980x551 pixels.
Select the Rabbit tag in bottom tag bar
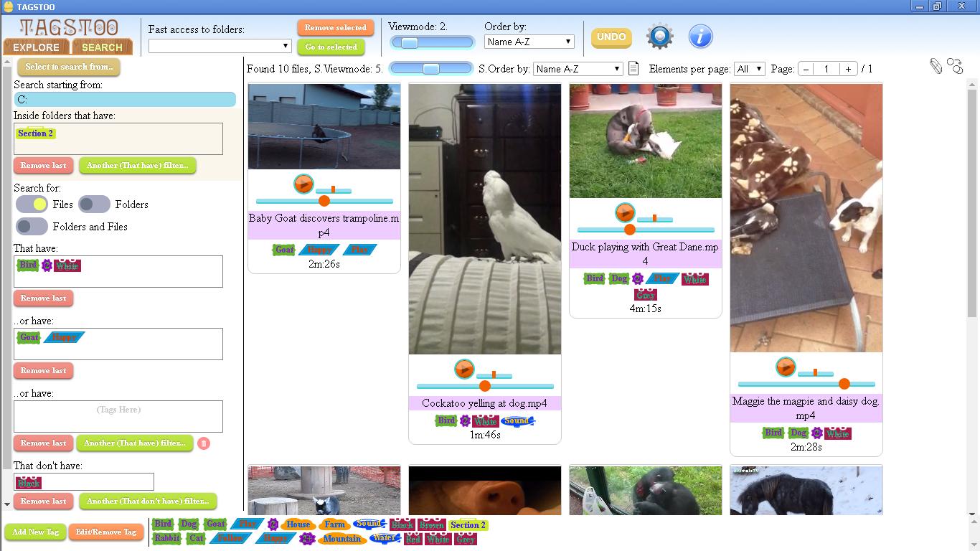coord(167,538)
